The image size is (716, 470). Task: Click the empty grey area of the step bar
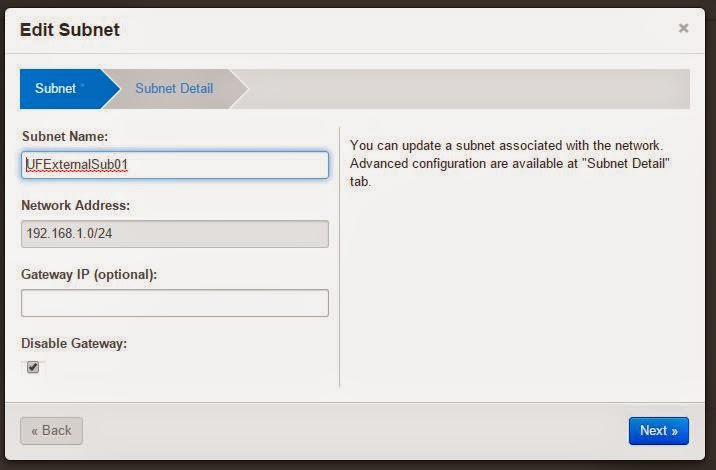468,89
